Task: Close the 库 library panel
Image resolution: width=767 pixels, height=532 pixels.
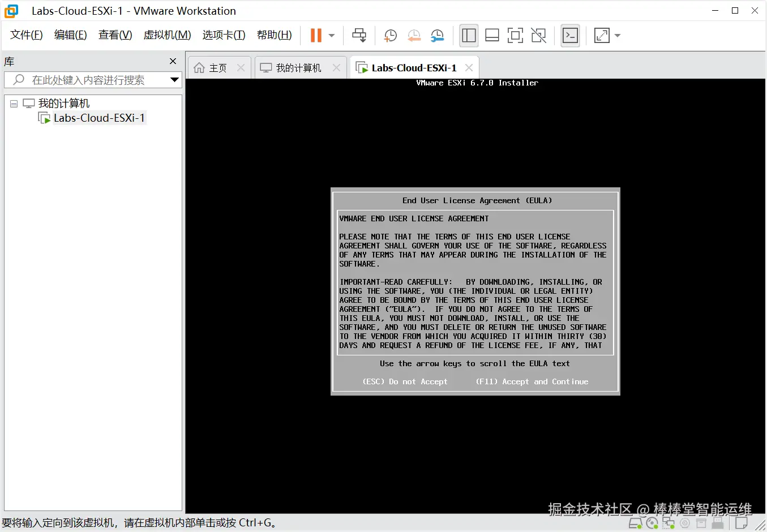Action: [x=173, y=61]
